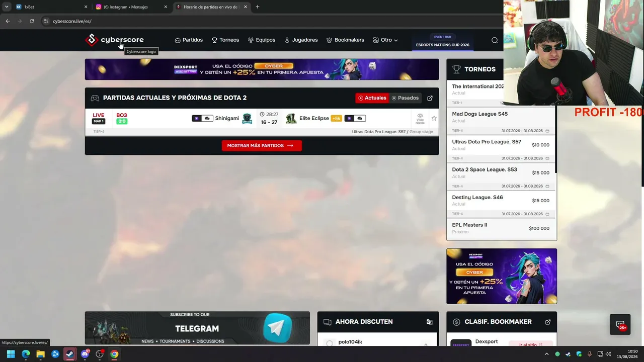This screenshot has height=362, width=644.
Task: Open the Bookmakers menu
Action: pyautogui.click(x=345, y=40)
